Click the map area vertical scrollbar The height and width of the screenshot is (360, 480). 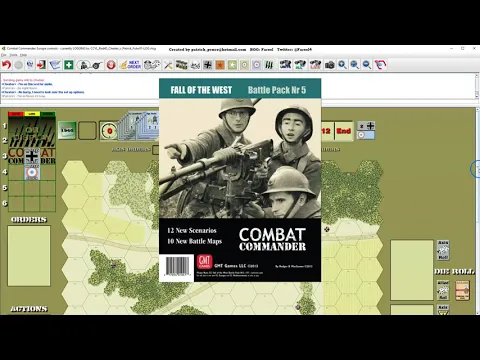pos(477,211)
